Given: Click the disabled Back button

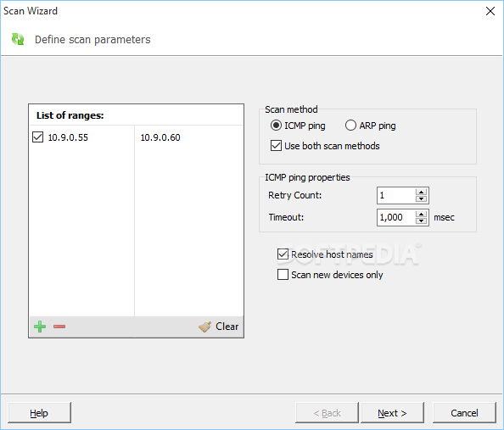Looking at the screenshot, I should (327, 413).
